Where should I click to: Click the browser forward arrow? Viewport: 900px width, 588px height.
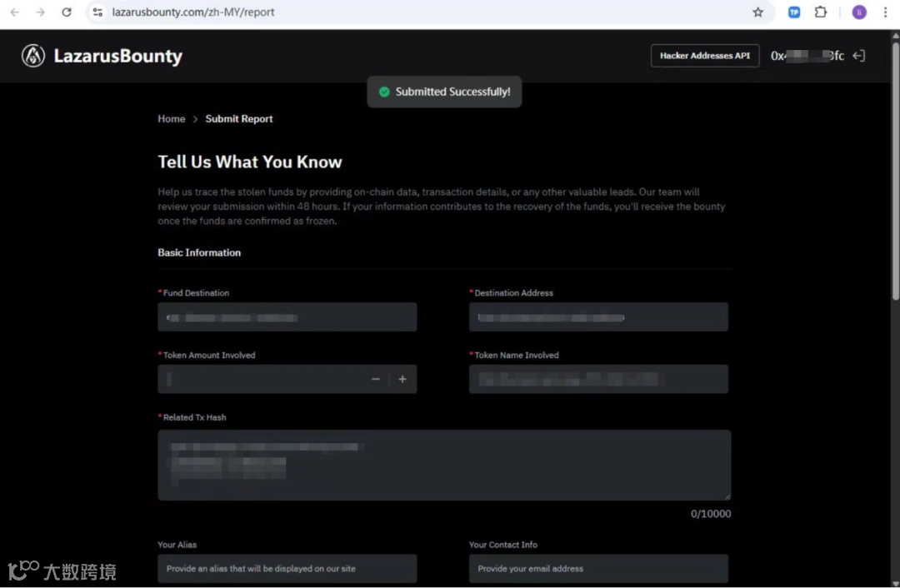pyautogui.click(x=40, y=12)
